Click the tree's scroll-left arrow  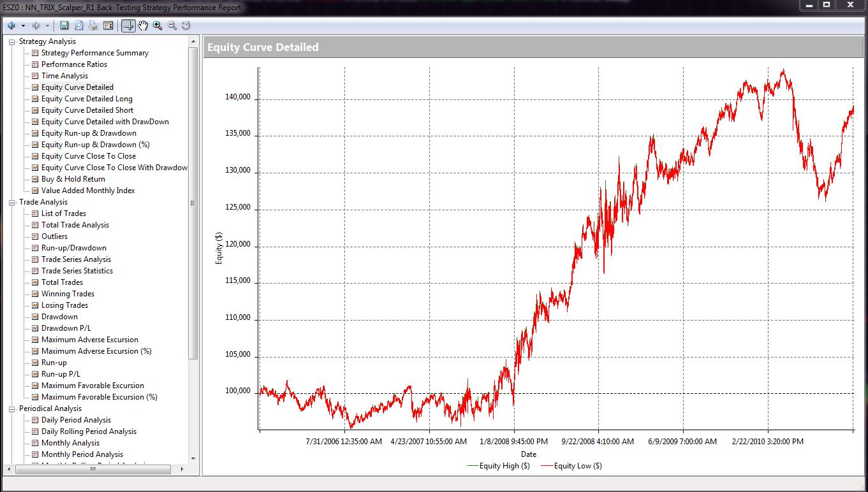[x=10, y=469]
